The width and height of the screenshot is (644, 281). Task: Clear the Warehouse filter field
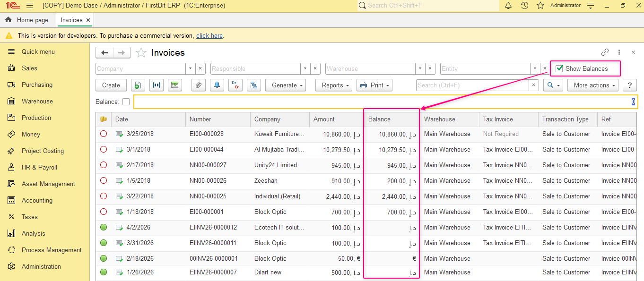coord(430,68)
